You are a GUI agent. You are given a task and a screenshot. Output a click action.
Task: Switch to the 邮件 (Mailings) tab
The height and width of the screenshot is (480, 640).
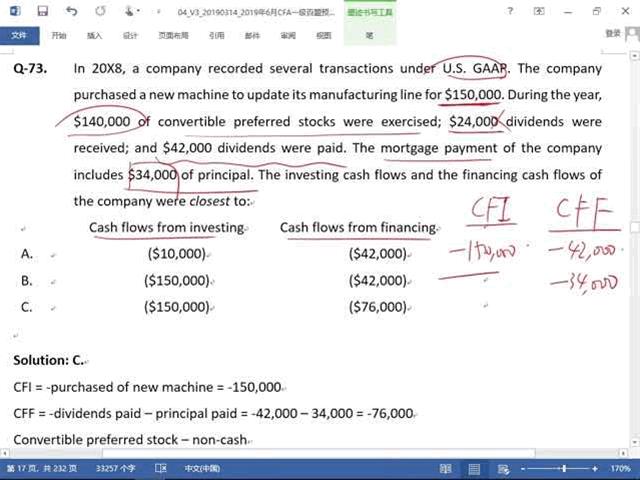tap(252, 36)
